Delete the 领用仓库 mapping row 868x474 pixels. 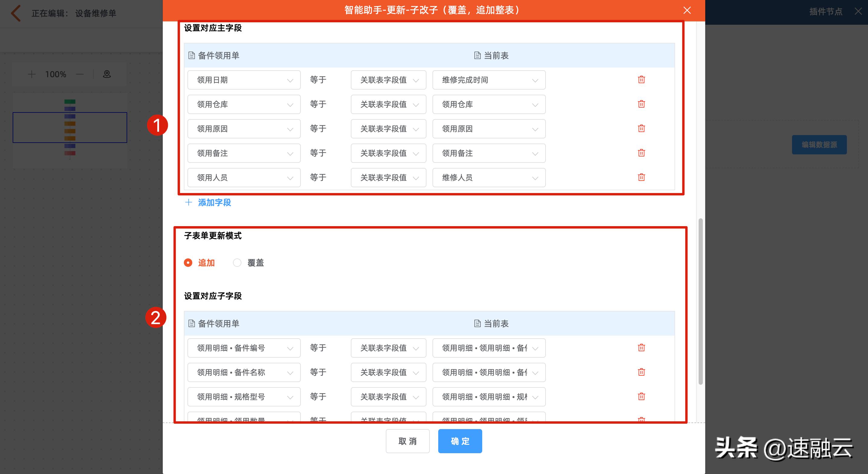click(x=641, y=104)
